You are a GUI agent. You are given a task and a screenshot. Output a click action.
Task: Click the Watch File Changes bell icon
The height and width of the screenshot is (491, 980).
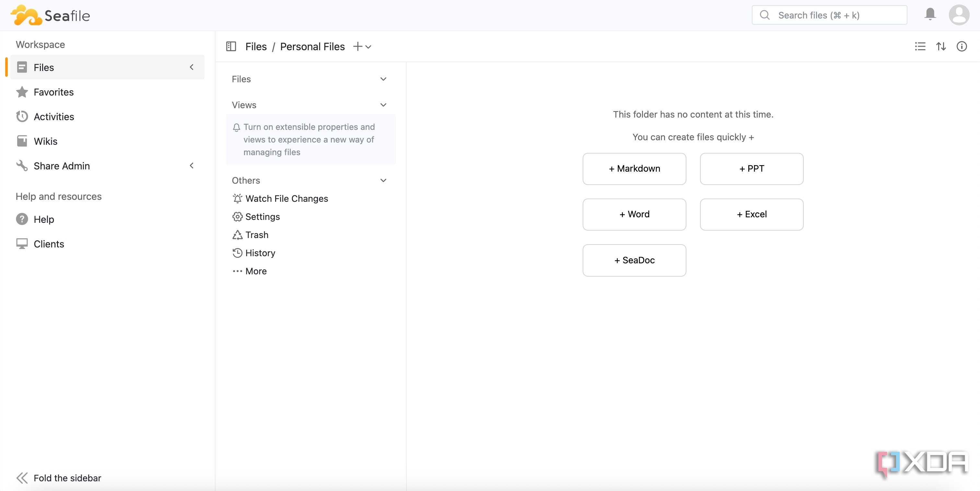click(238, 198)
